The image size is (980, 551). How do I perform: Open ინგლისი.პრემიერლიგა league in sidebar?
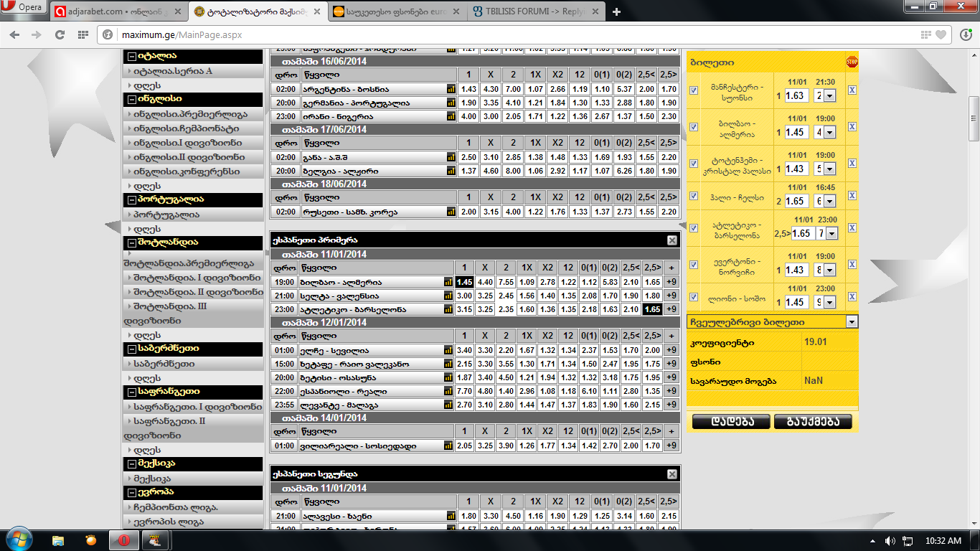point(190,114)
